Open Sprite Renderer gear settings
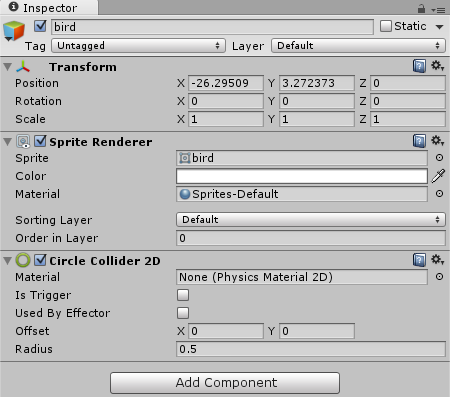453x397 pixels. click(438, 141)
